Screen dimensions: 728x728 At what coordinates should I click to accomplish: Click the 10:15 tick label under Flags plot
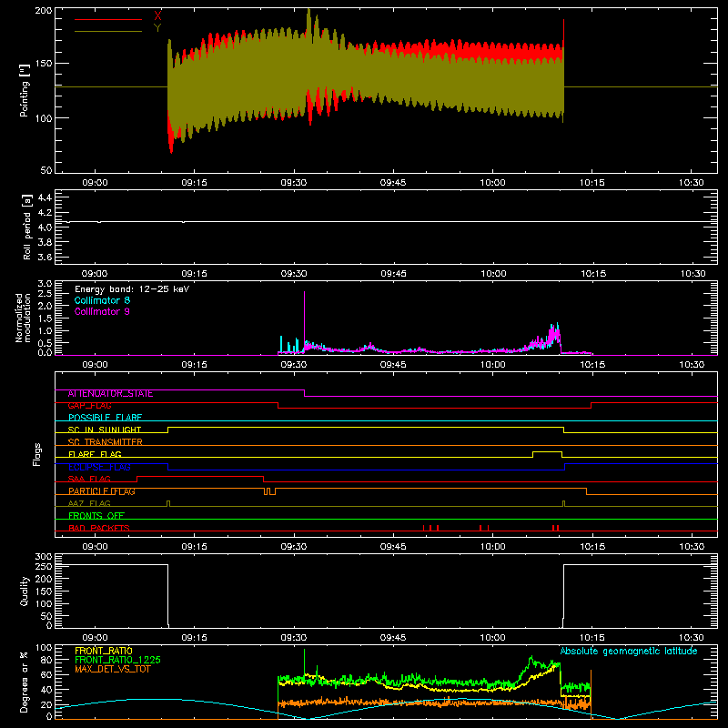[x=592, y=547]
